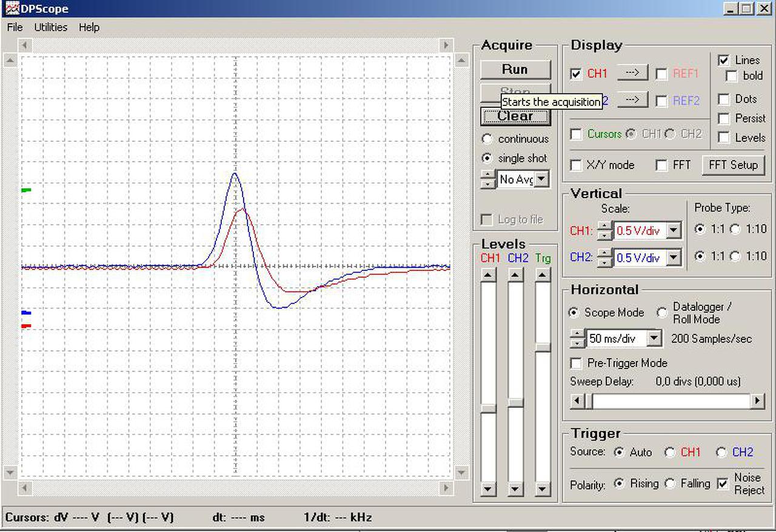Open the Help menu
The width and height of the screenshot is (776, 532).
(89, 27)
